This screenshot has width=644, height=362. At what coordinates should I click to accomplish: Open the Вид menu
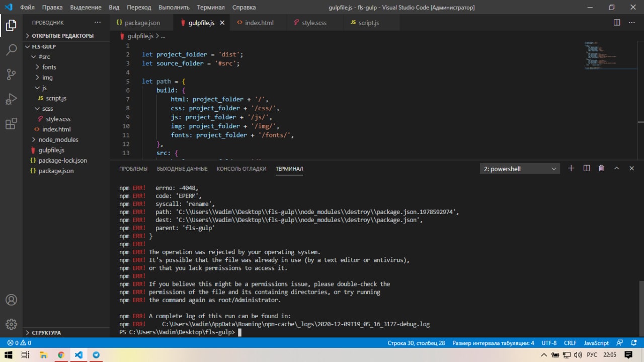point(114,8)
